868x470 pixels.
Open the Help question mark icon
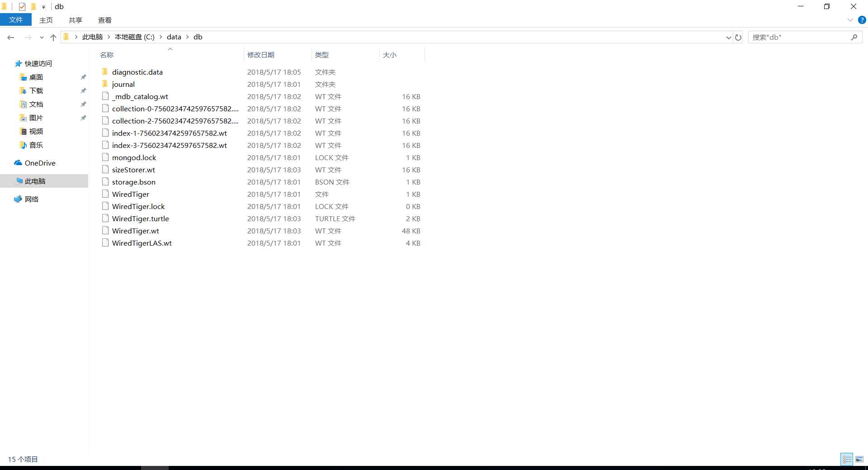pyautogui.click(x=862, y=20)
